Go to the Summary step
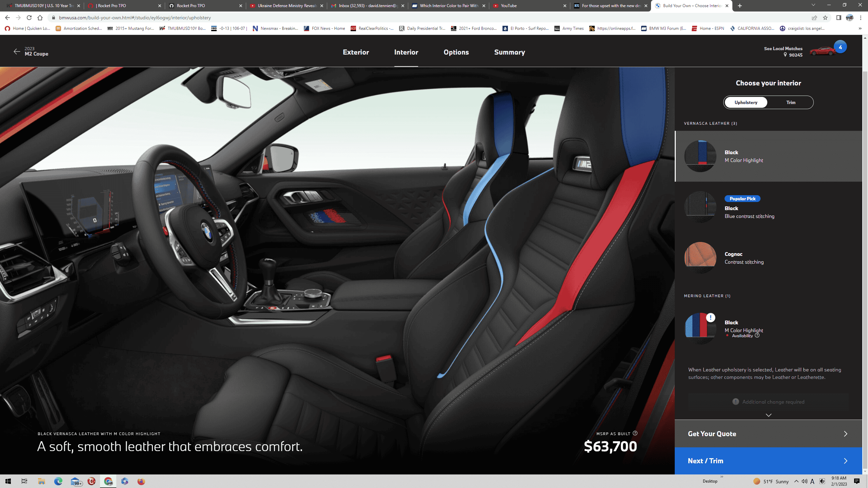The height and width of the screenshot is (488, 868). click(509, 52)
